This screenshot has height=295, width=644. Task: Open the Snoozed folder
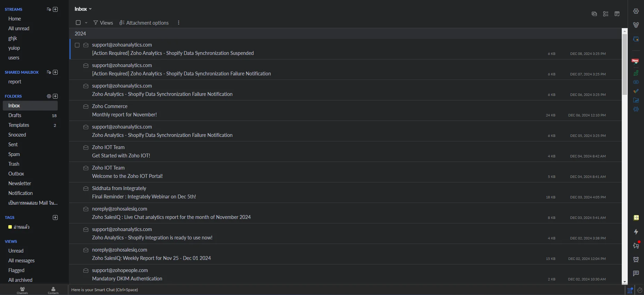[30, 135]
